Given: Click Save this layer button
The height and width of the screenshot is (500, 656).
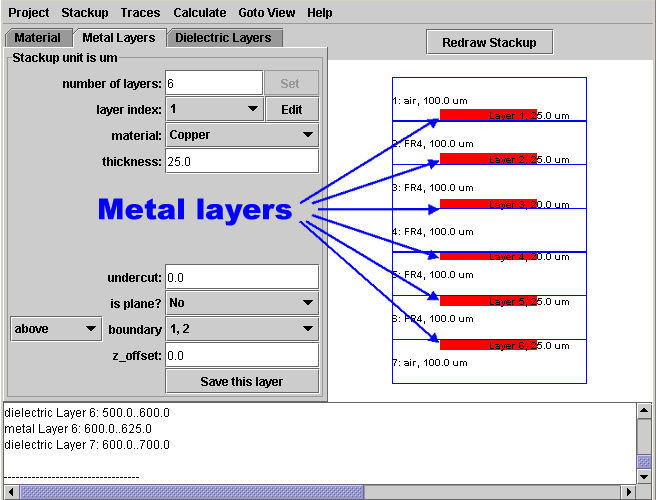Looking at the screenshot, I should pos(242,381).
